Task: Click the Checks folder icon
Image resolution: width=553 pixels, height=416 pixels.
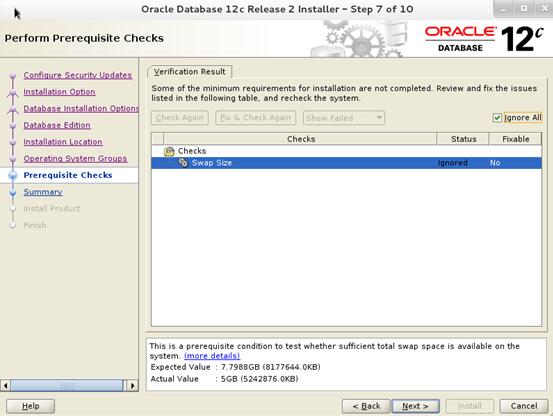Action: 169,151
